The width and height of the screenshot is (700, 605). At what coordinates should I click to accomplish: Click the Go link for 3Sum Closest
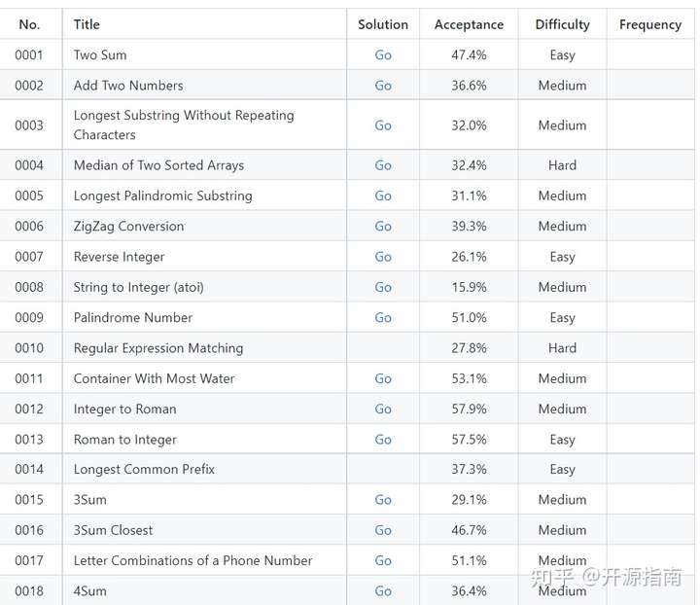383,530
